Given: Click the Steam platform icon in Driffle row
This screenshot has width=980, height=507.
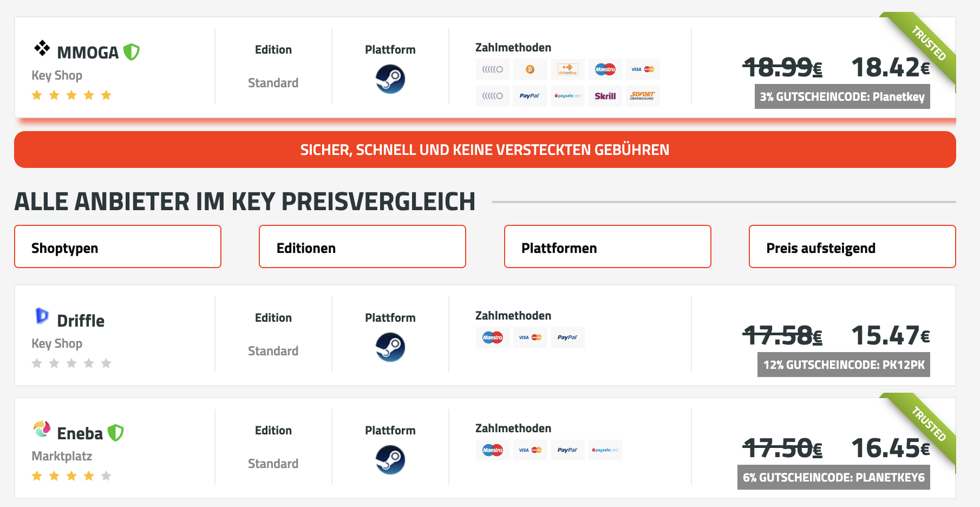Looking at the screenshot, I should (x=390, y=347).
